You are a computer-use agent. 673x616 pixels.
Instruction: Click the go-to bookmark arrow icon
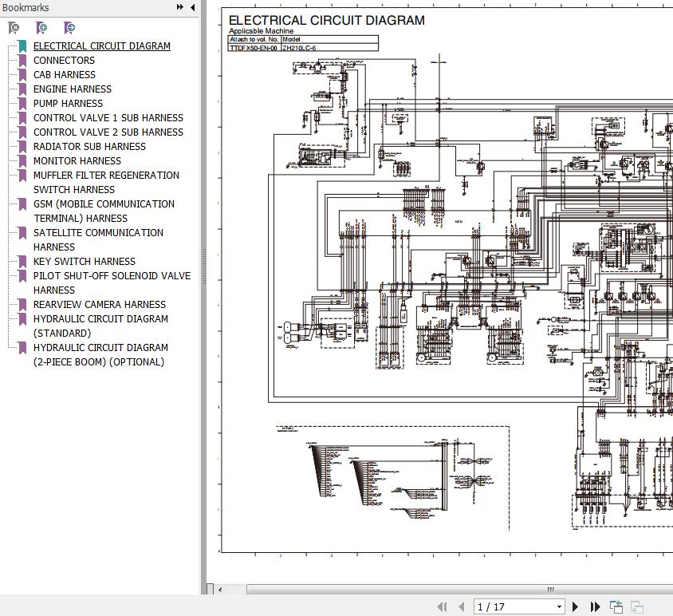69,28
